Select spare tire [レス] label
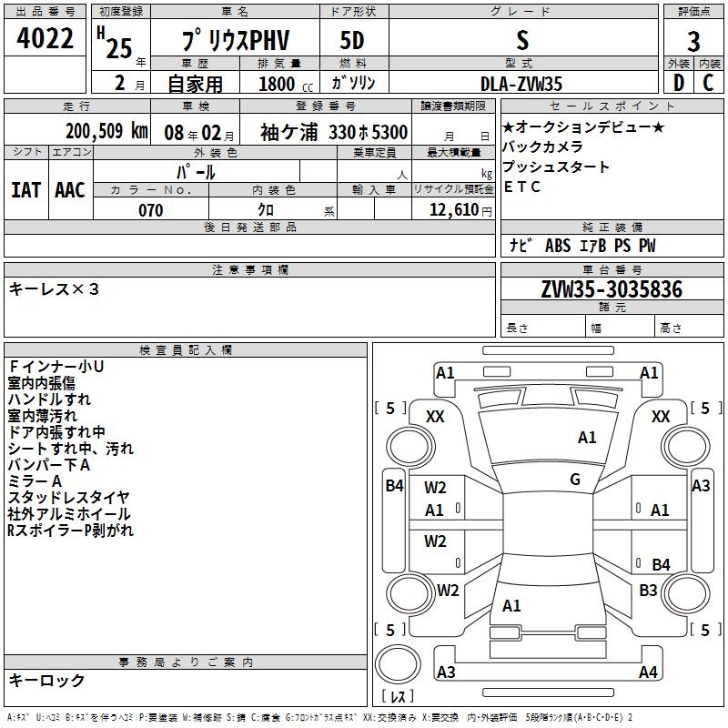 (x=398, y=696)
